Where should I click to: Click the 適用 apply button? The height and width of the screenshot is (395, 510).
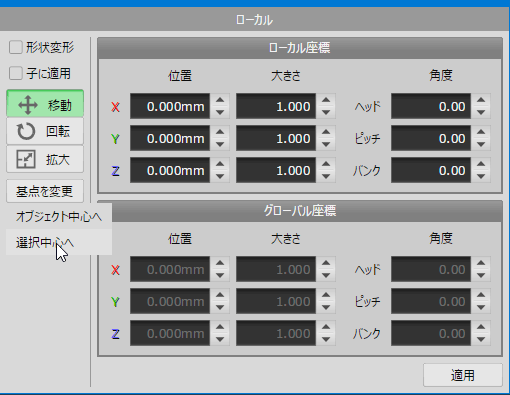(463, 375)
